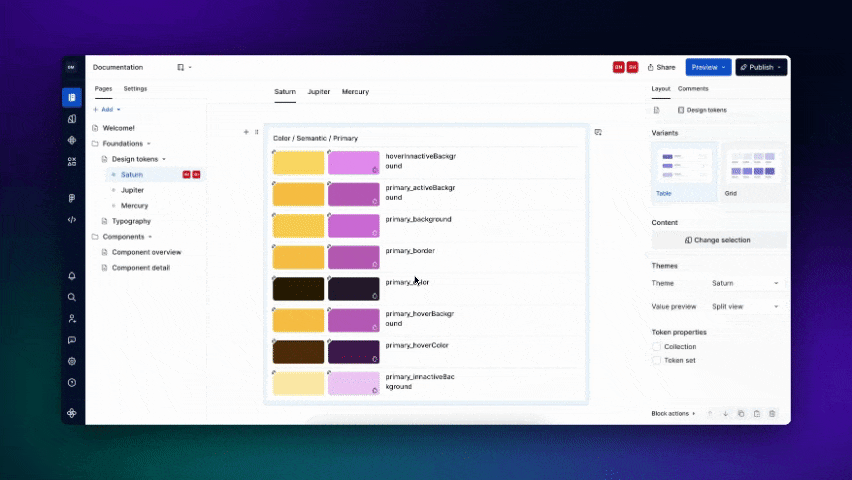The height and width of the screenshot is (480, 852).
Task: Click the pale lilac swatch for primary_inactiveBackground
Action: [x=354, y=384]
